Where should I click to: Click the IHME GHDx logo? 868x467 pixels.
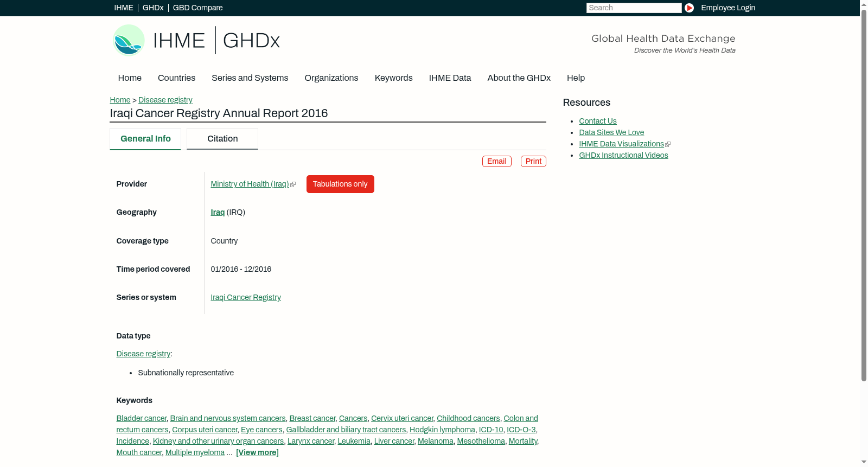(196, 40)
